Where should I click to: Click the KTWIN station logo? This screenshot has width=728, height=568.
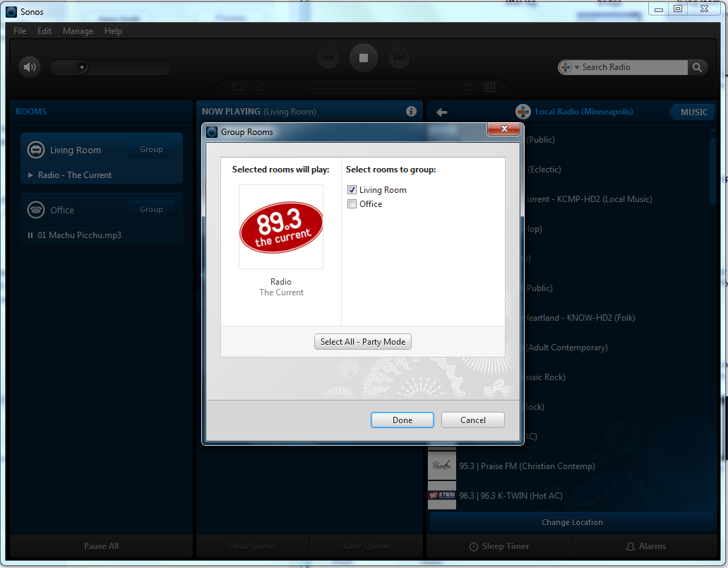point(442,495)
